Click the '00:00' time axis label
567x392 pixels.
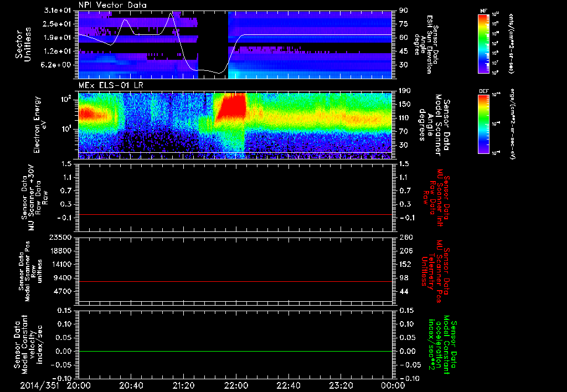click(393, 385)
